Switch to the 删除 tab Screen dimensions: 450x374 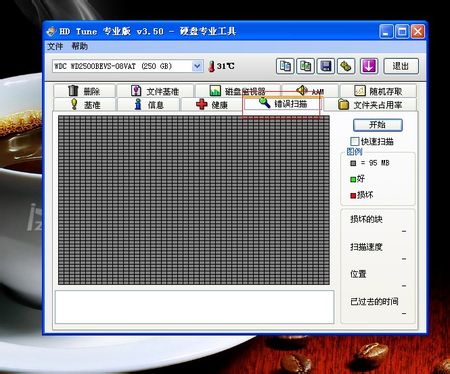pos(84,91)
